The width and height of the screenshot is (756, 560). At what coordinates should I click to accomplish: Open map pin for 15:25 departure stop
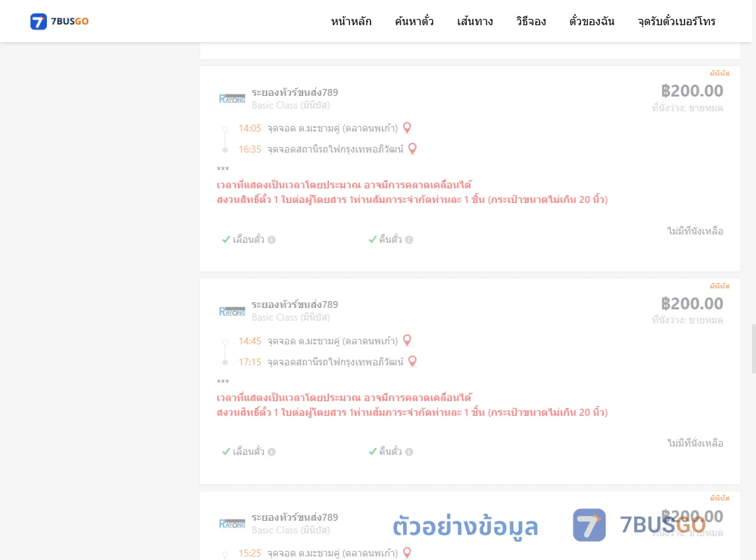tap(407, 552)
